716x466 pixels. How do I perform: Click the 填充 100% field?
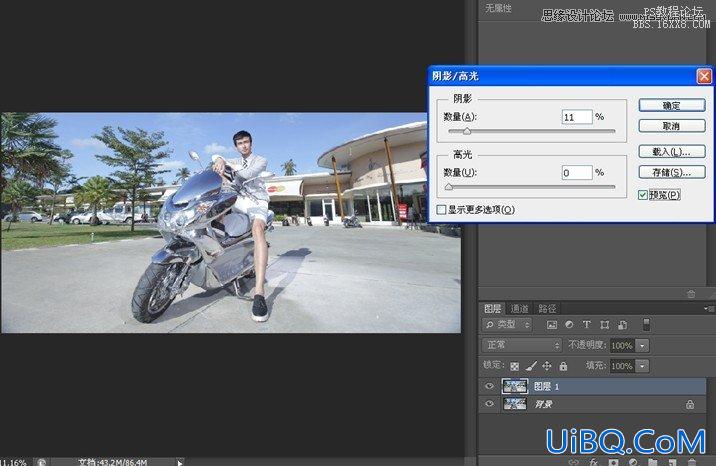tap(622, 366)
